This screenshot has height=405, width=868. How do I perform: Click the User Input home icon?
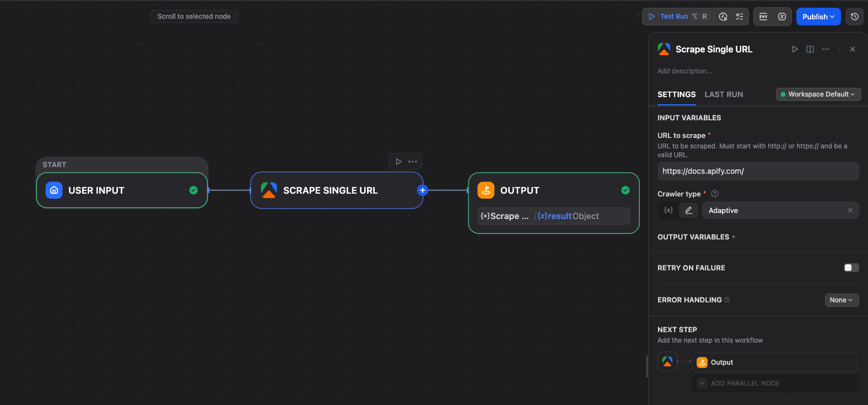(54, 190)
